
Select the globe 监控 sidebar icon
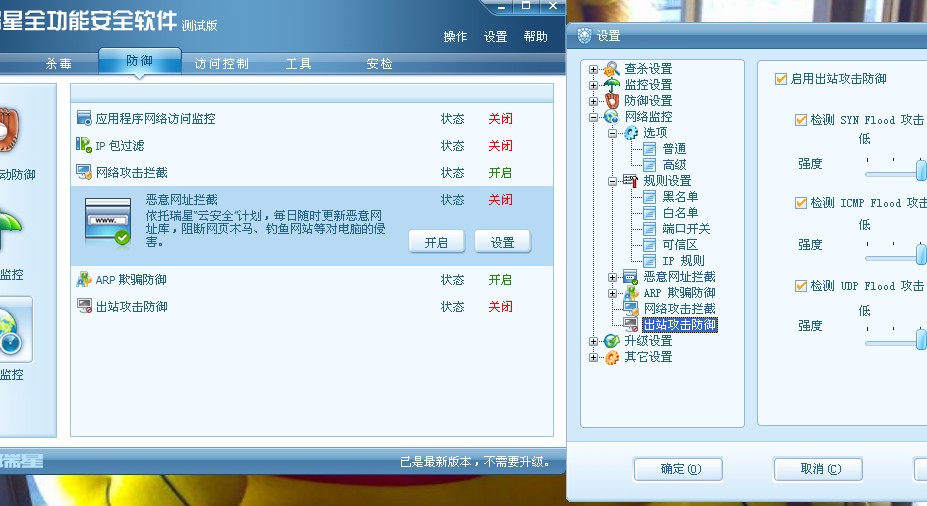click(x=11, y=332)
